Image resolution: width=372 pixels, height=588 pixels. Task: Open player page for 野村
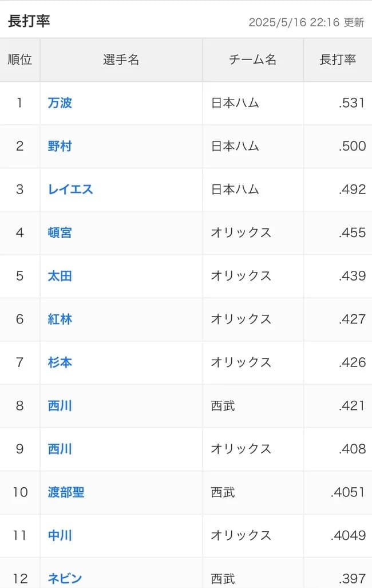pyautogui.click(x=61, y=147)
